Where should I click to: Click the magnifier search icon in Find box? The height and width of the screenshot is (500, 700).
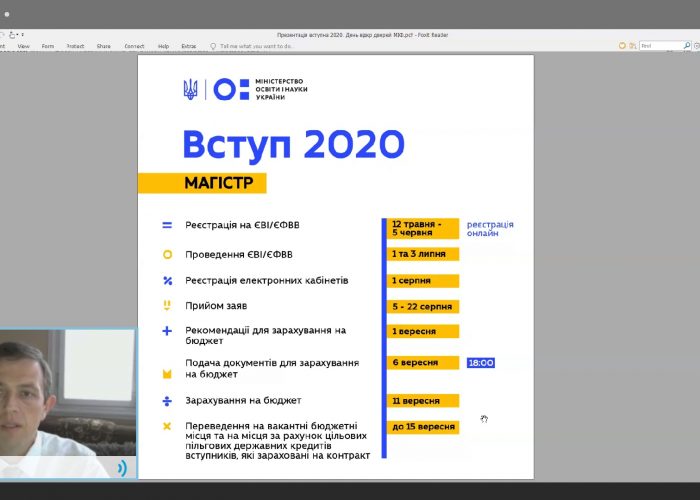tap(687, 46)
